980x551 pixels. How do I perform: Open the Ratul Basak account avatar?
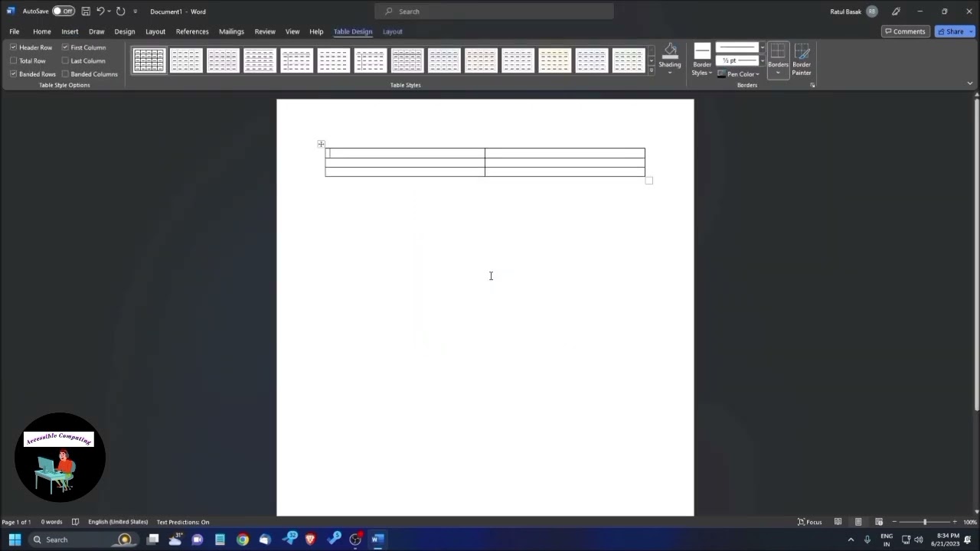click(872, 11)
